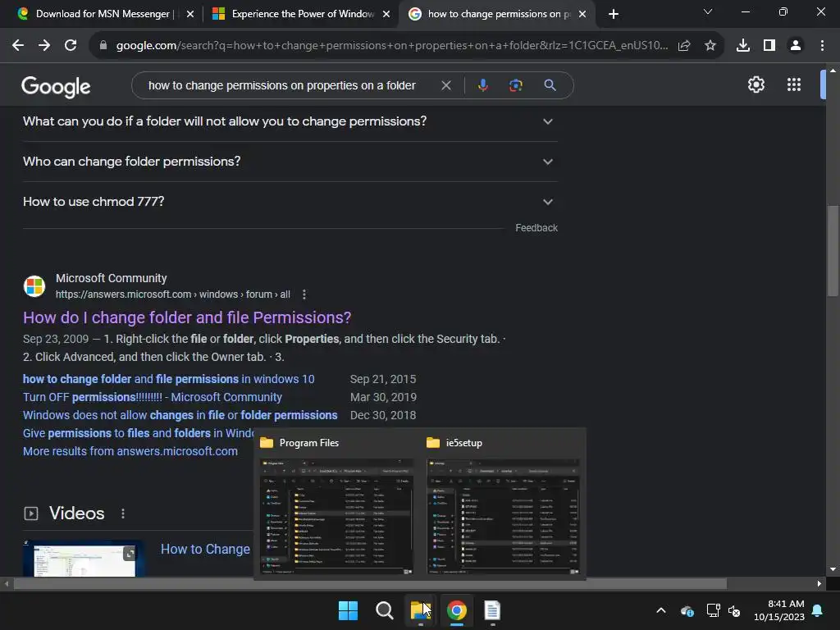Open the Windows Start menu
The height and width of the screenshot is (630, 840).
[x=348, y=610]
